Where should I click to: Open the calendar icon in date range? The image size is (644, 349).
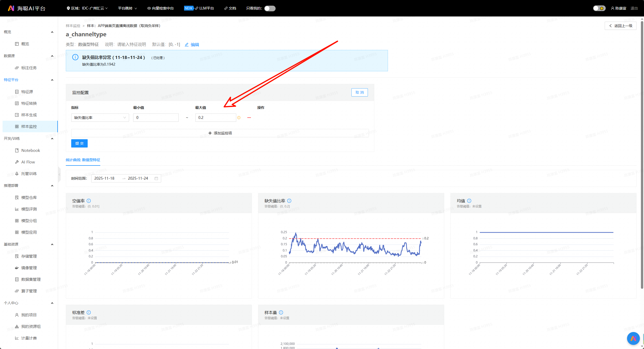[156, 178]
